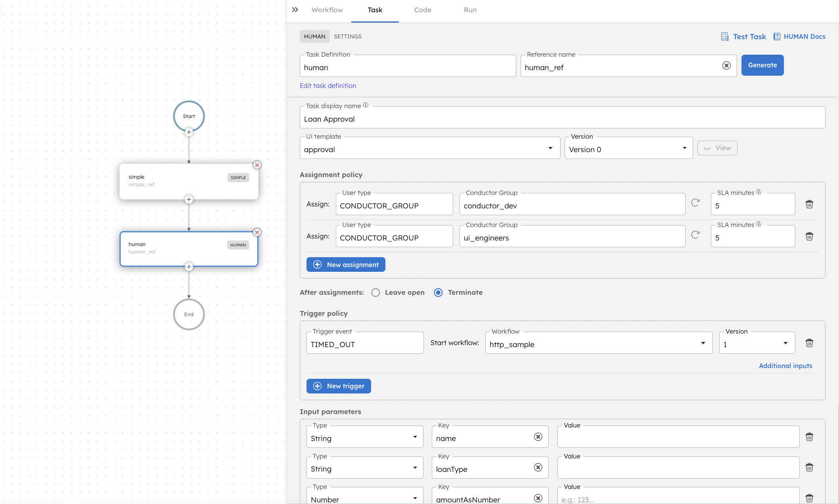
Task: Delete the amountAsNumber input parameter
Action: pos(809,498)
